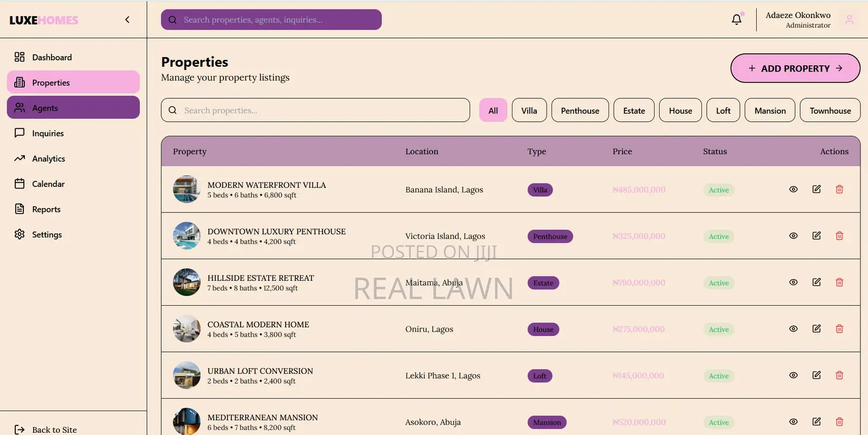This screenshot has width=868, height=435.
Task: Filter by Villa type
Action: coord(529,110)
